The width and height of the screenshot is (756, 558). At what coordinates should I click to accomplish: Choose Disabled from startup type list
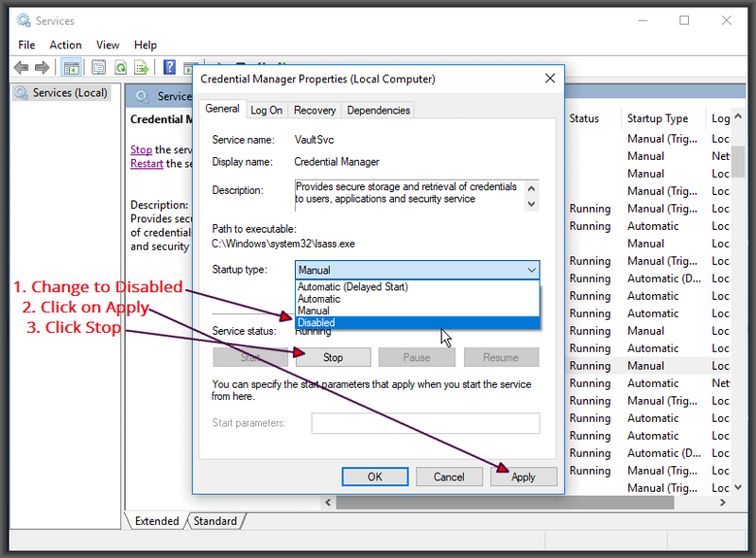pos(417,323)
